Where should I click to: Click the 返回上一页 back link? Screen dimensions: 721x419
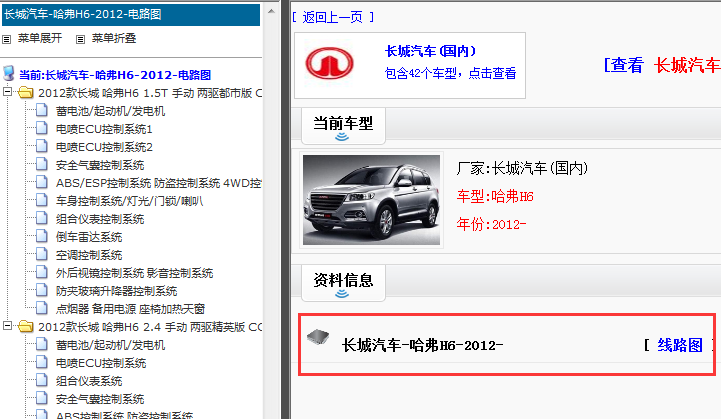333,17
